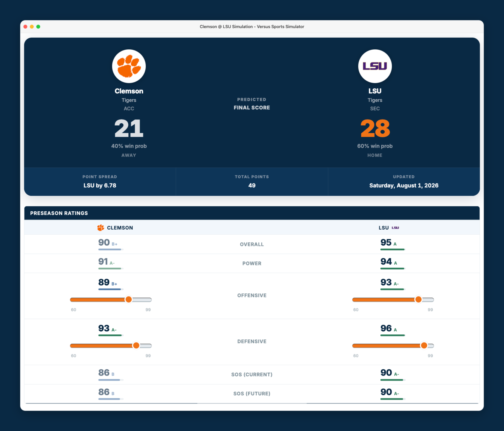Click the Clemson team name

pyautogui.click(x=129, y=91)
